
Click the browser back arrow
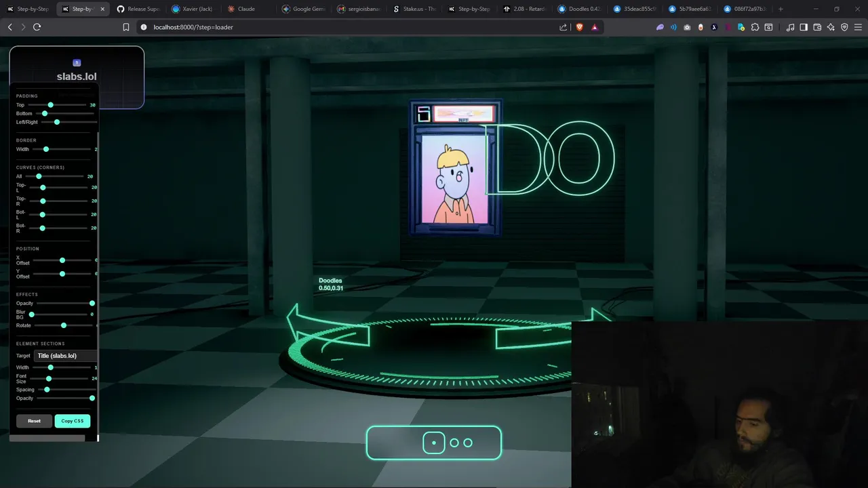pos(9,27)
